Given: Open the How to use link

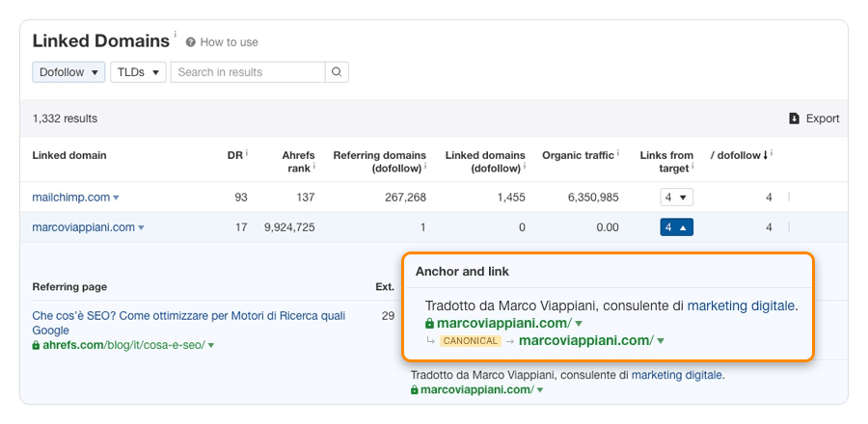Looking at the screenshot, I should click(229, 42).
